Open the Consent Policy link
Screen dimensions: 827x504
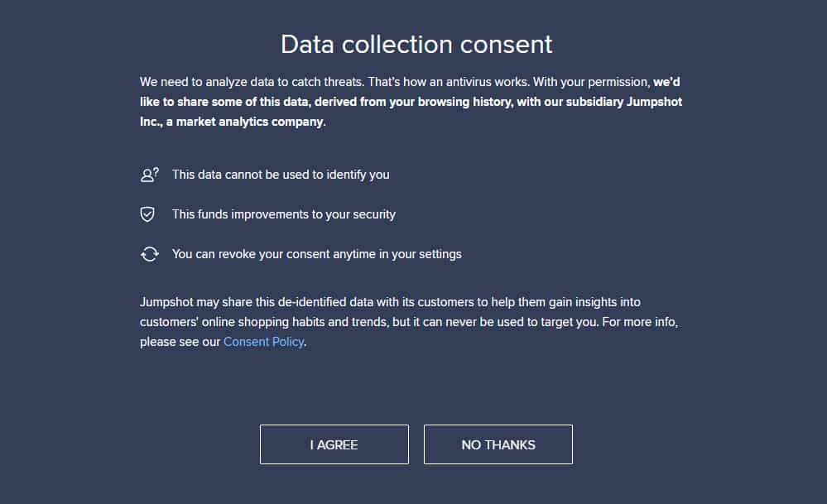[263, 341]
